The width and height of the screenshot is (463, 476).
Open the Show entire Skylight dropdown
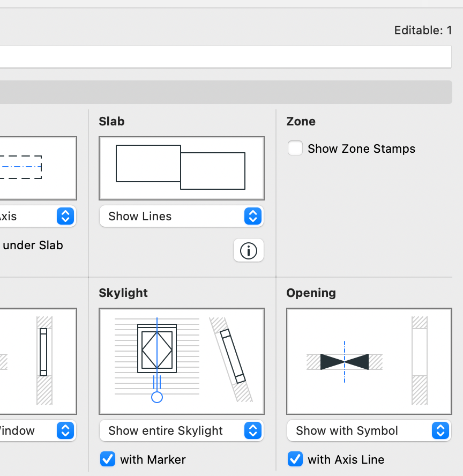point(181,430)
